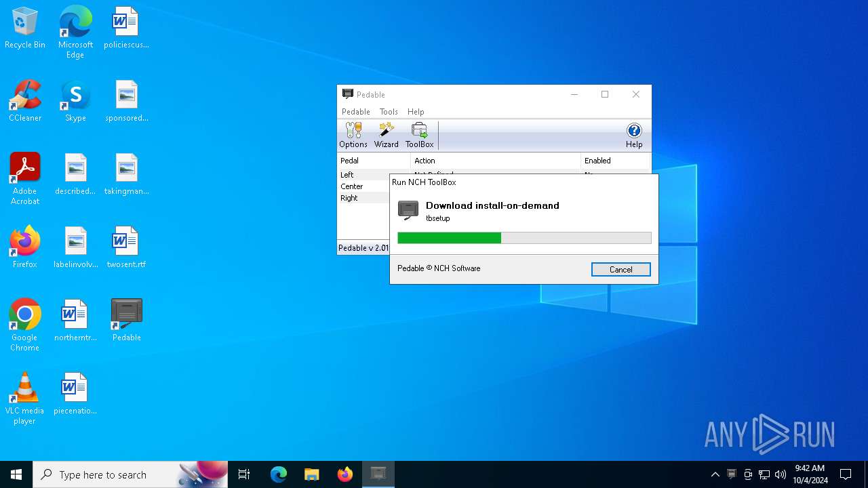This screenshot has height=488, width=868.
Task: Show hidden system tray icons
Action: pos(715,474)
